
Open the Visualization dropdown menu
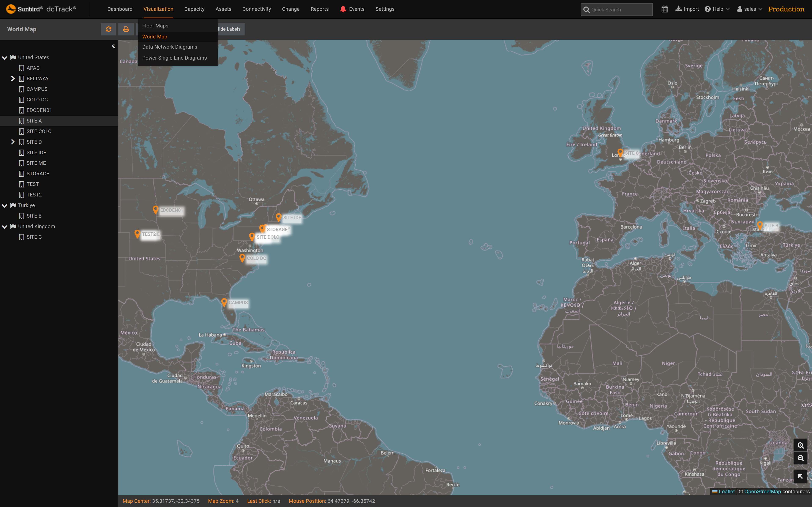[158, 9]
